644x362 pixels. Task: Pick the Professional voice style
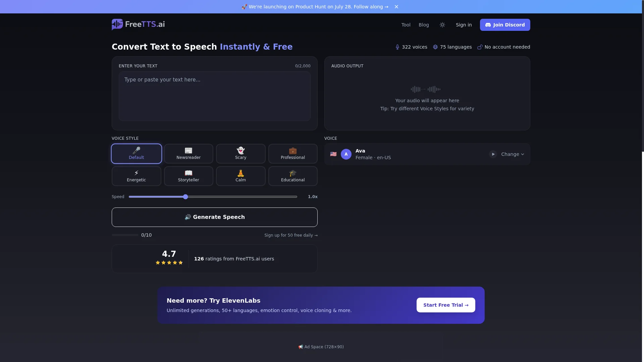(x=293, y=154)
